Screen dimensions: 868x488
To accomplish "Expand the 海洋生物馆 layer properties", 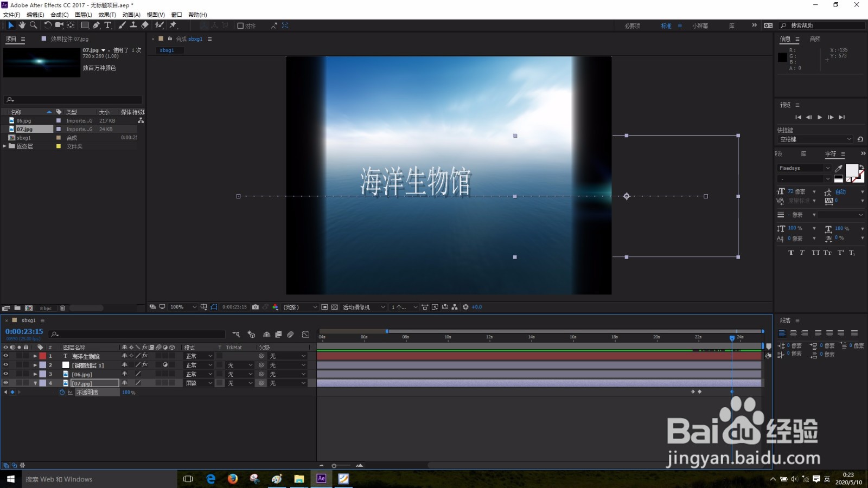I will click(35, 356).
